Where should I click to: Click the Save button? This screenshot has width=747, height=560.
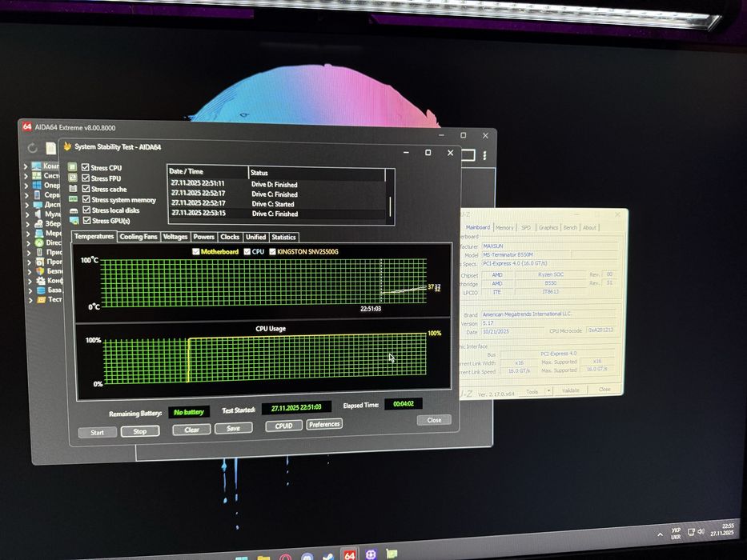pyautogui.click(x=234, y=428)
